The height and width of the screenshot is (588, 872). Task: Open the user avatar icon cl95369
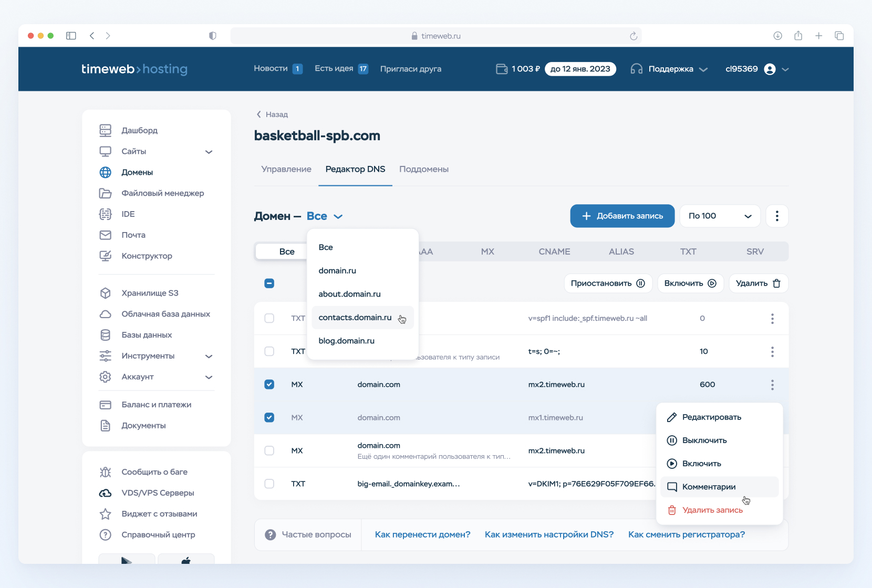click(x=770, y=69)
